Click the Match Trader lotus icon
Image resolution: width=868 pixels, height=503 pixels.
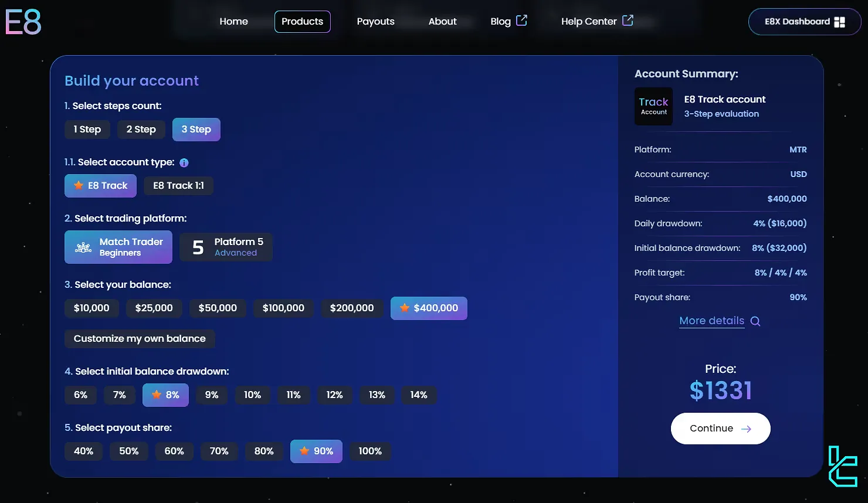pyautogui.click(x=83, y=247)
